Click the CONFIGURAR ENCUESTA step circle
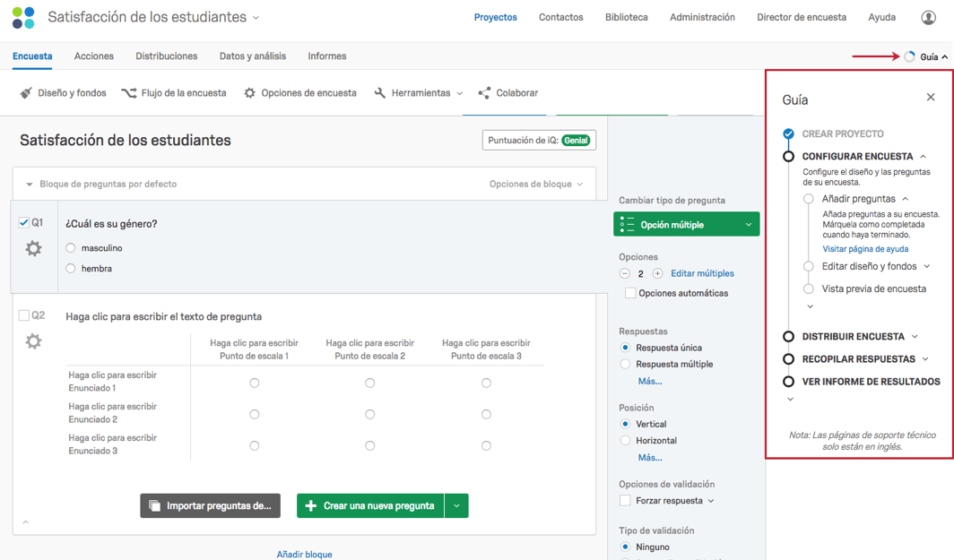The height and width of the screenshot is (560, 954). tap(788, 156)
